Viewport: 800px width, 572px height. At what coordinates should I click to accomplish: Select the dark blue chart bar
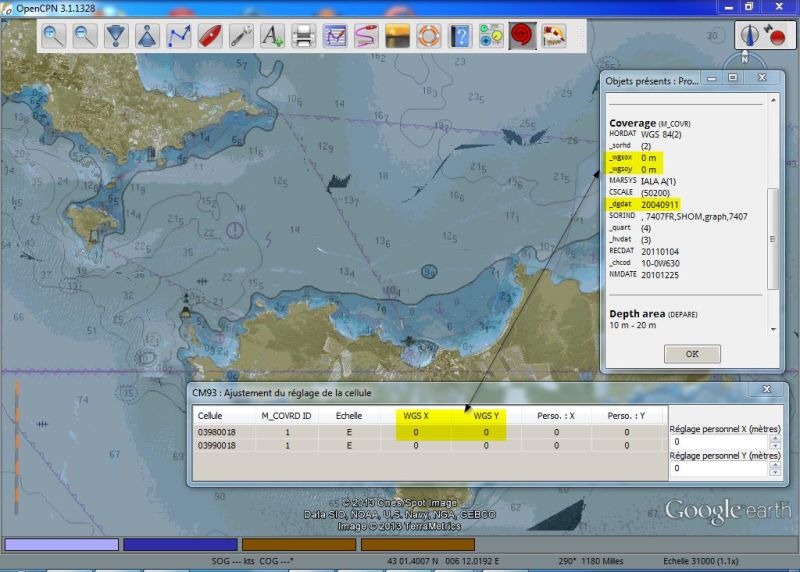tap(180, 544)
